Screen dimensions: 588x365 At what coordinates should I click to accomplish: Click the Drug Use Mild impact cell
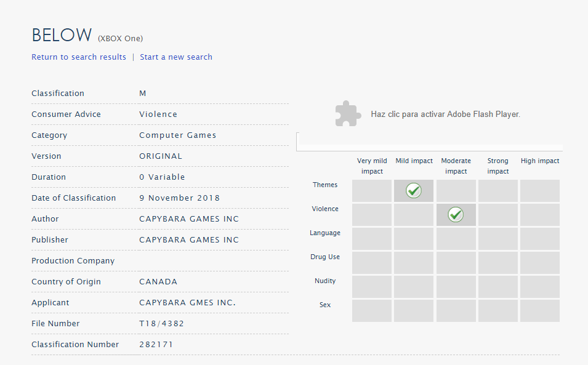tap(414, 263)
